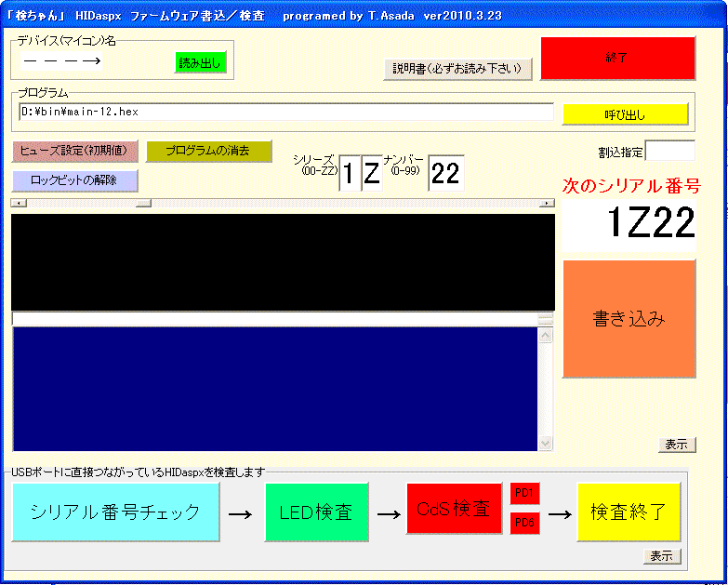728x585 pixels.
Task: Select the number field showing 22
Action: (445, 174)
